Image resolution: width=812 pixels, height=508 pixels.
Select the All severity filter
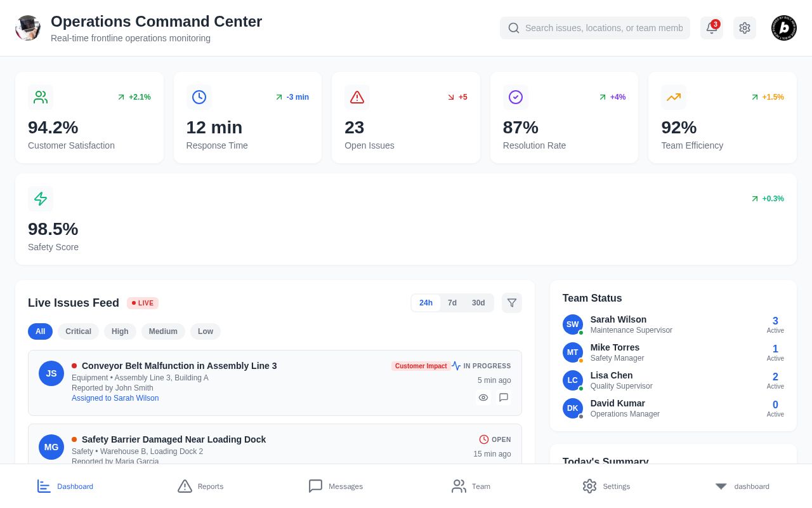point(41,331)
